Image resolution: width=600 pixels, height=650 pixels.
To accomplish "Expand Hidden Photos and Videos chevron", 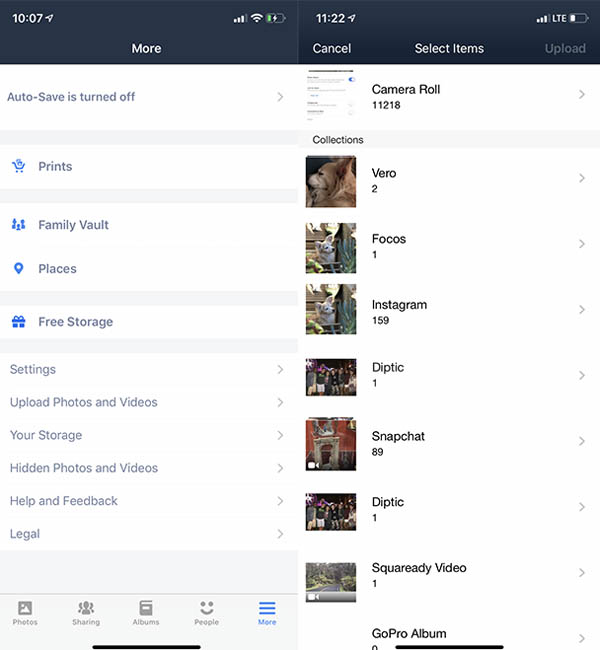I will coord(280,468).
